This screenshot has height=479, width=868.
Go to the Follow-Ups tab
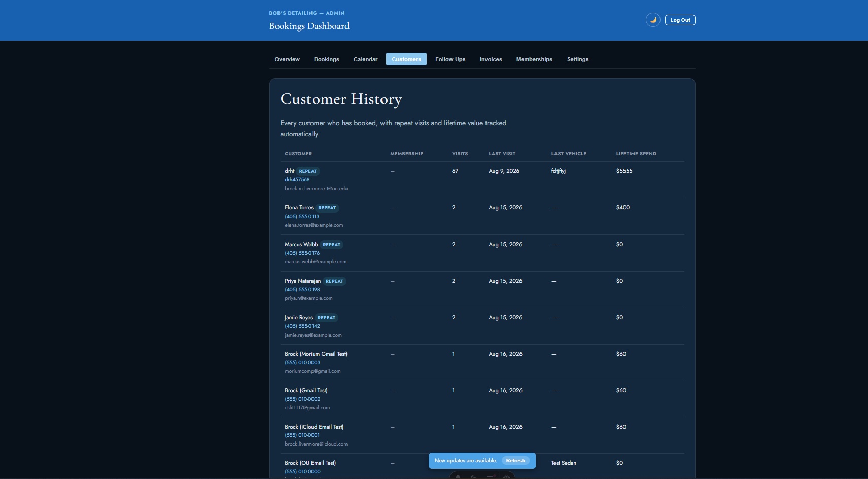450,59
